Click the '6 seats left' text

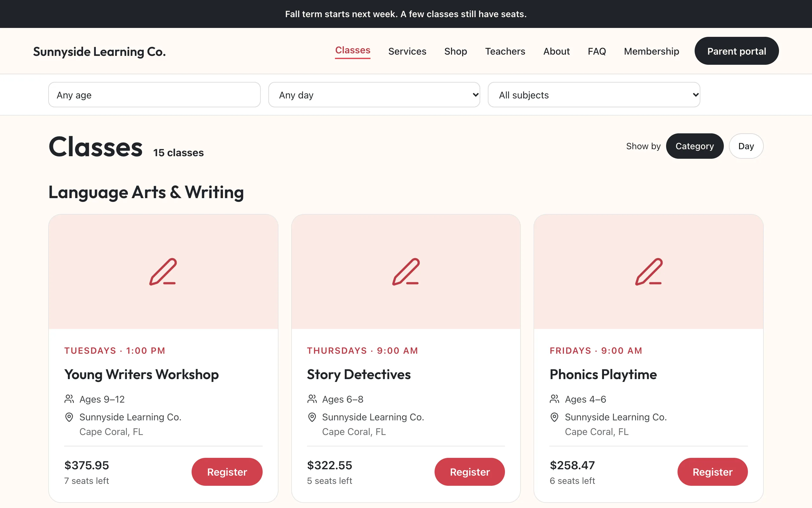[572, 481]
